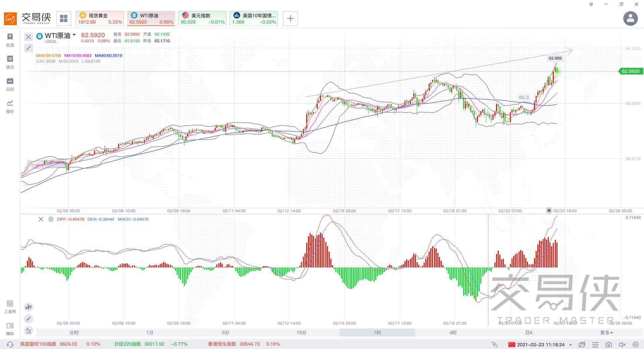Open the 快讯 news flash section
Viewport: 644px width, 349px height.
[10, 62]
